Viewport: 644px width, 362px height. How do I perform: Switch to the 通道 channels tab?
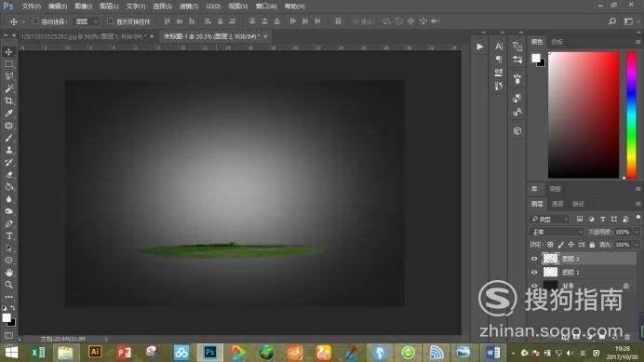point(557,204)
